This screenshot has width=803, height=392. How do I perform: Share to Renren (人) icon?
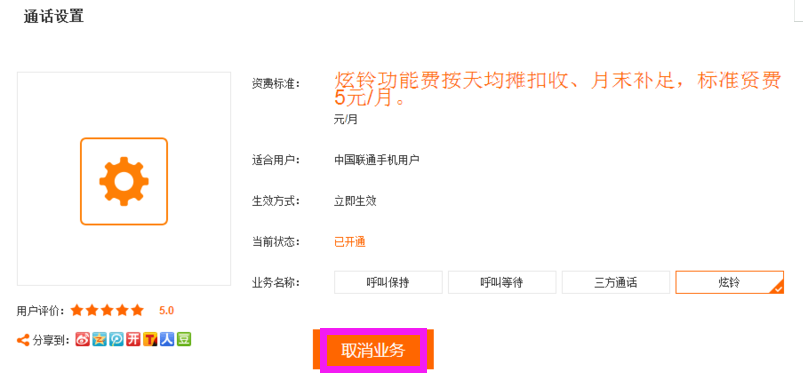[x=167, y=339]
